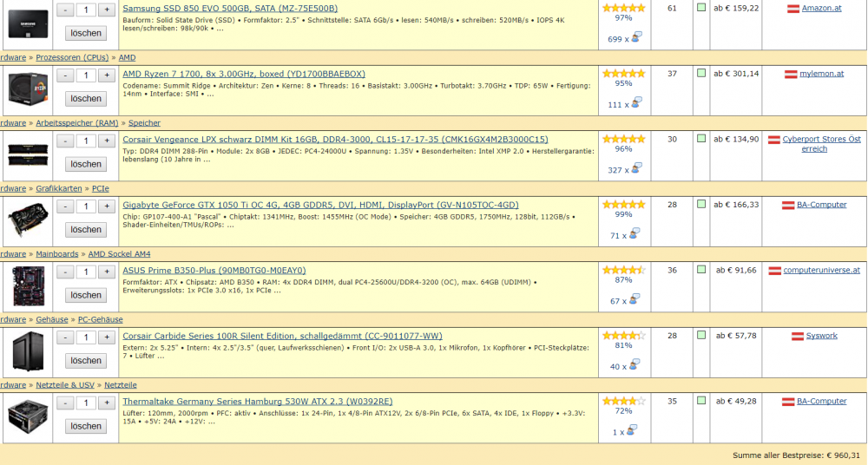Tick checkbox in Corsair Vengeance row
This screenshot has height=465, width=868.
(701, 139)
